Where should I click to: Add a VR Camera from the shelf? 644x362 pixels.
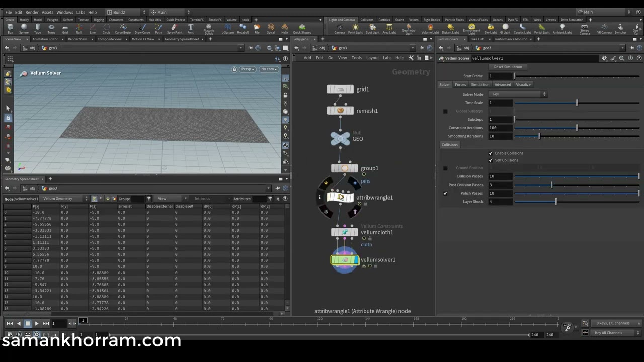pos(604,28)
